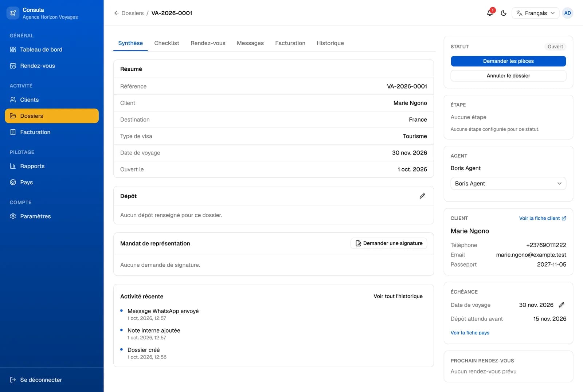Edit Date de voyage pencil icon
The height and width of the screenshot is (392, 583).
click(562, 305)
